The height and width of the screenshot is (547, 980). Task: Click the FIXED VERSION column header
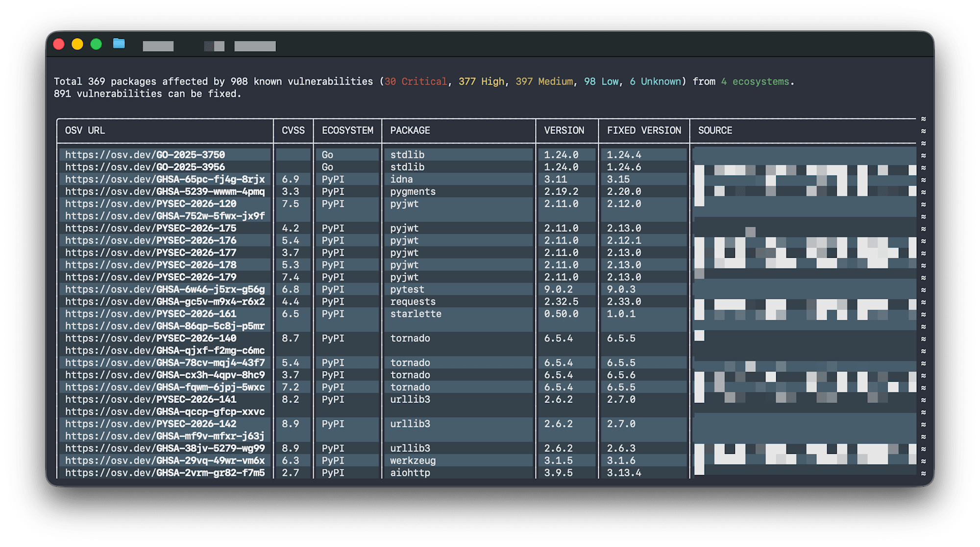[644, 131]
